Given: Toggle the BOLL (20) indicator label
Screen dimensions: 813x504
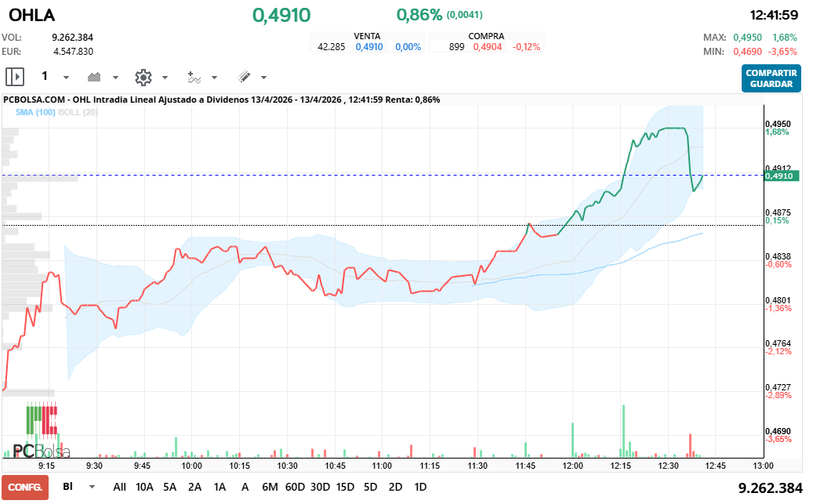Looking at the screenshot, I should [78, 112].
